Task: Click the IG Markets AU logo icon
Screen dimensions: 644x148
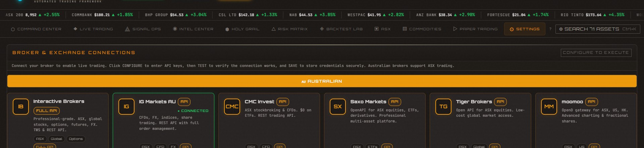Action: pyautogui.click(x=126, y=107)
